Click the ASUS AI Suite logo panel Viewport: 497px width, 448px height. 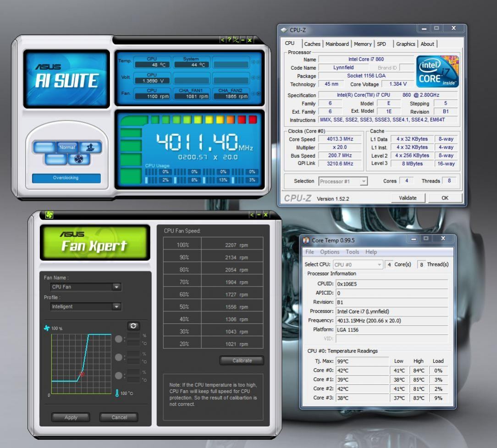(66, 79)
